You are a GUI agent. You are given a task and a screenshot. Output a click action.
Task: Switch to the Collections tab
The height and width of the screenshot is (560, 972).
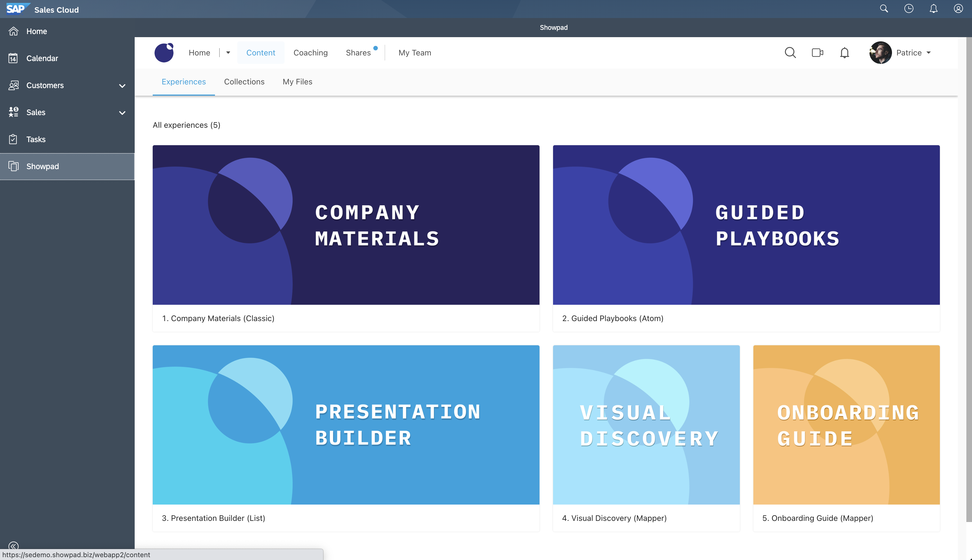[244, 82]
